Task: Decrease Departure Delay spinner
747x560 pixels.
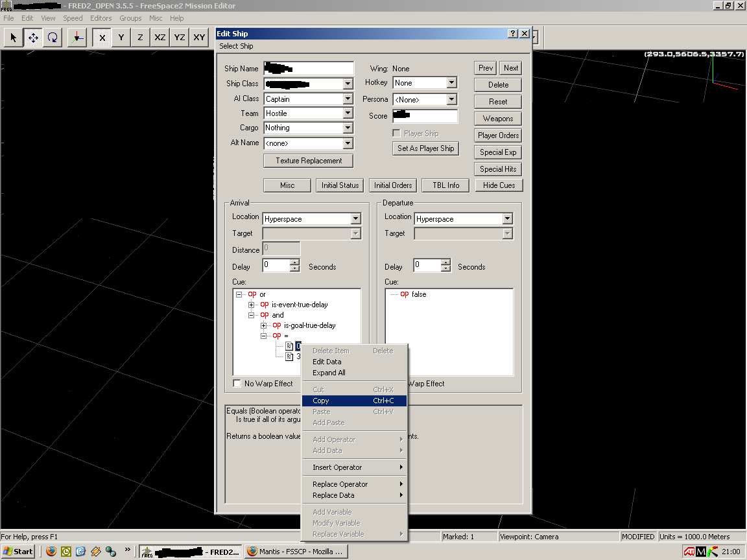Action: 445,268
